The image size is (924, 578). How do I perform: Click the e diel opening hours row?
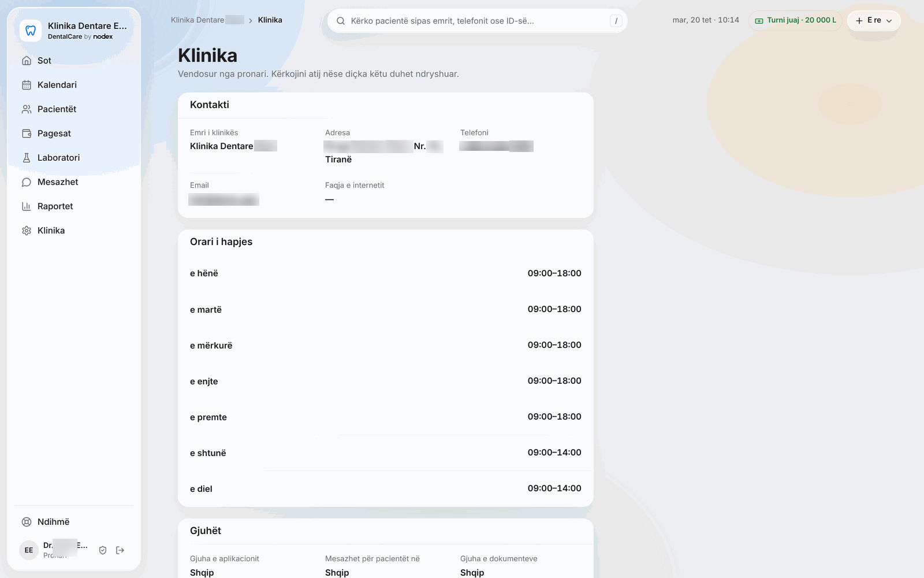coord(386,488)
